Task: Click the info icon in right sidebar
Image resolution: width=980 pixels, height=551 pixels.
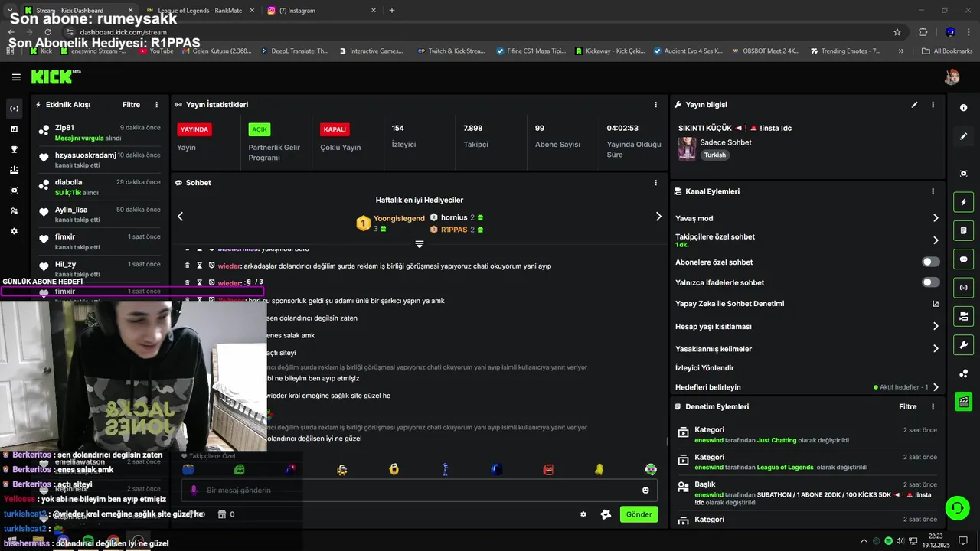Action: pos(963,108)
